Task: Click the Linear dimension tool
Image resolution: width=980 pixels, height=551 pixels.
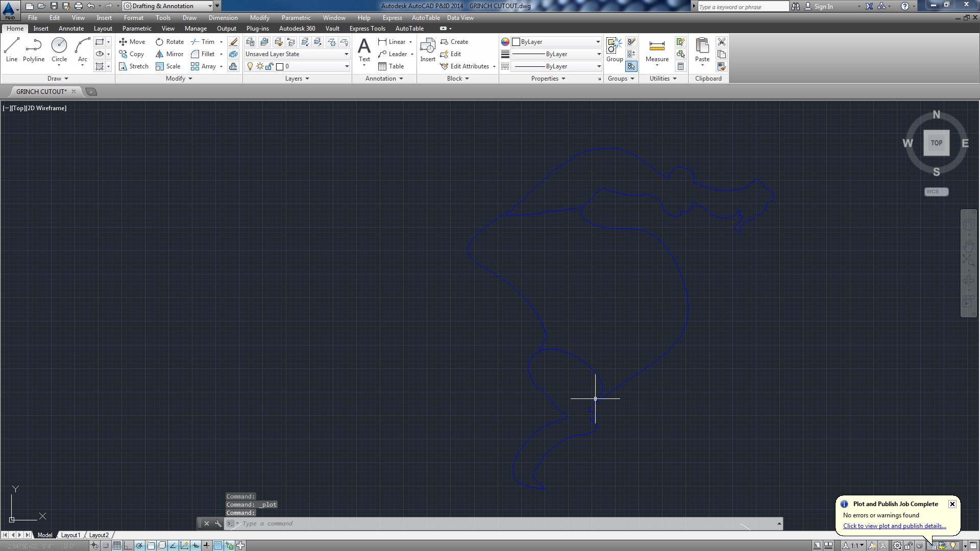Action: click(x=392, y=42)
